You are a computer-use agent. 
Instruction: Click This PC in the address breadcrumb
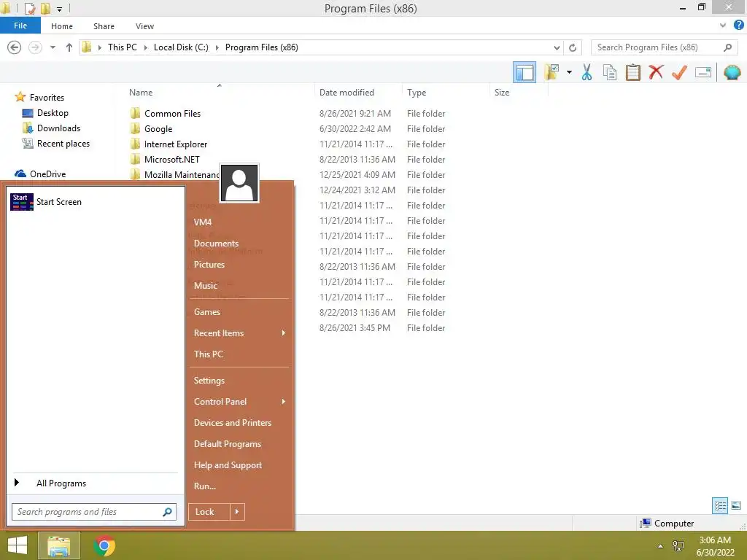tap(122, 47)
